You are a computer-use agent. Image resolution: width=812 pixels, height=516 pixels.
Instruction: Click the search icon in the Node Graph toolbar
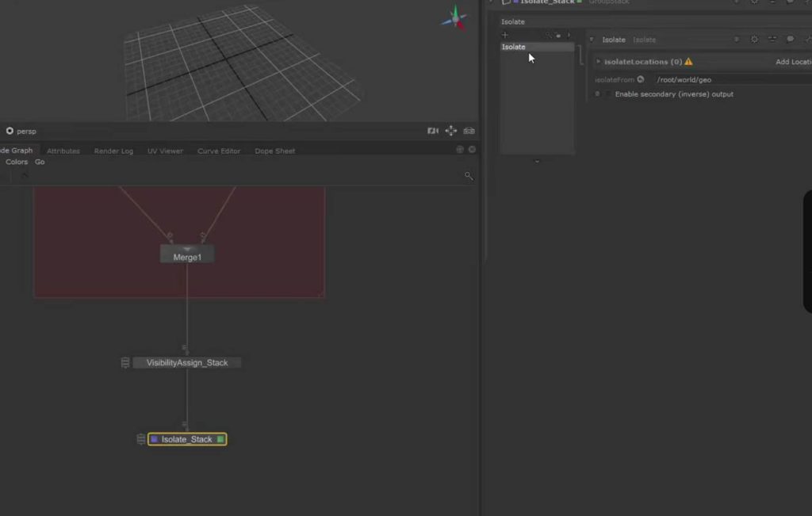pyautogui.click(x=469, y=176)
